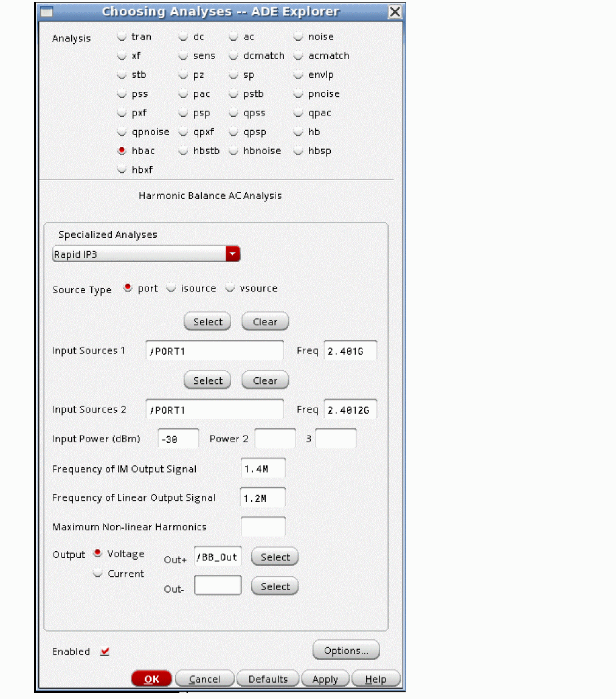This screenshot has height=699, width=616.
Task: Focus the Input Sources 1 field
Action: coord(215,351)
